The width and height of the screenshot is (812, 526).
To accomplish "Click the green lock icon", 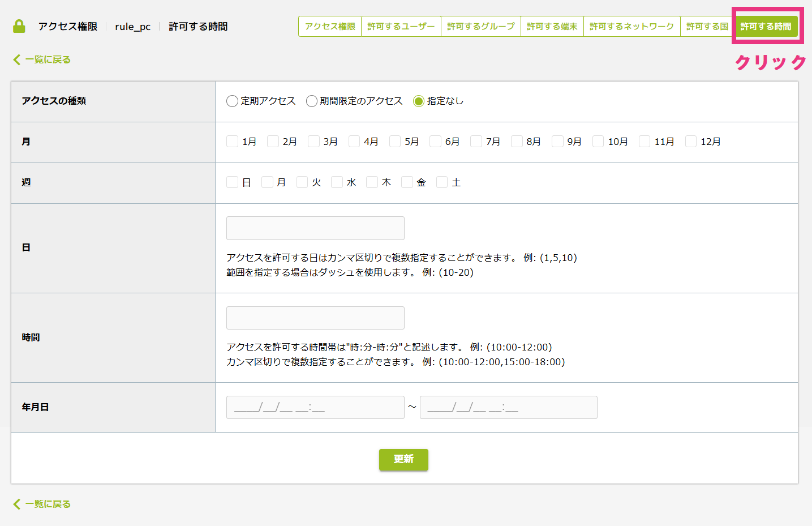I will (x=19, y=27).
